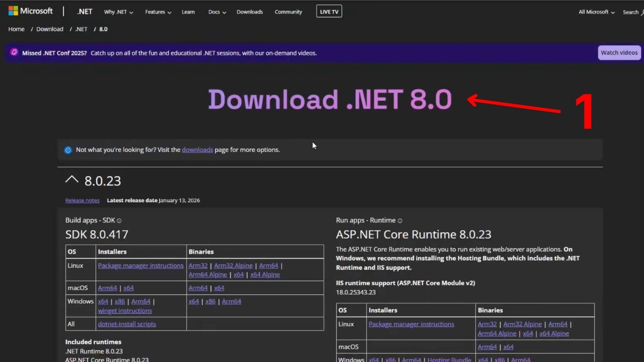Download SDK Windows x86 binary
The width and height of the screenshot is (644, 362).
[x=210, y=301]
